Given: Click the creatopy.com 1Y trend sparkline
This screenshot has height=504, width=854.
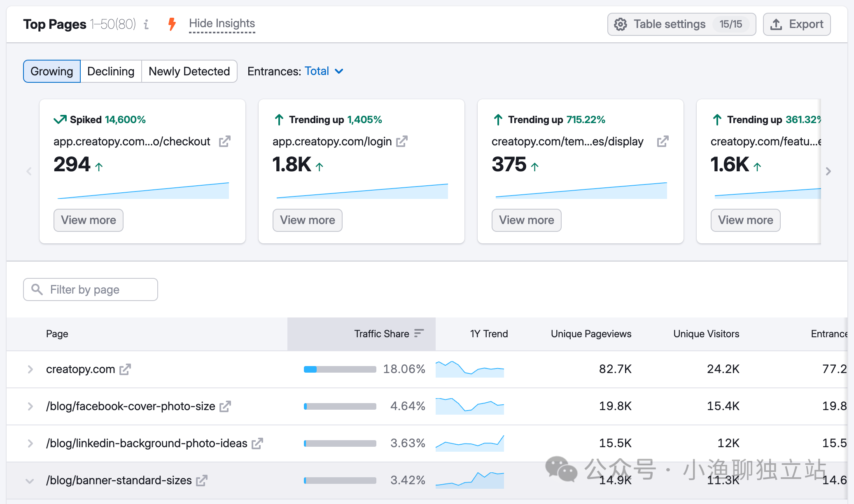Looking at the screenshot, I should click(470, 369).
